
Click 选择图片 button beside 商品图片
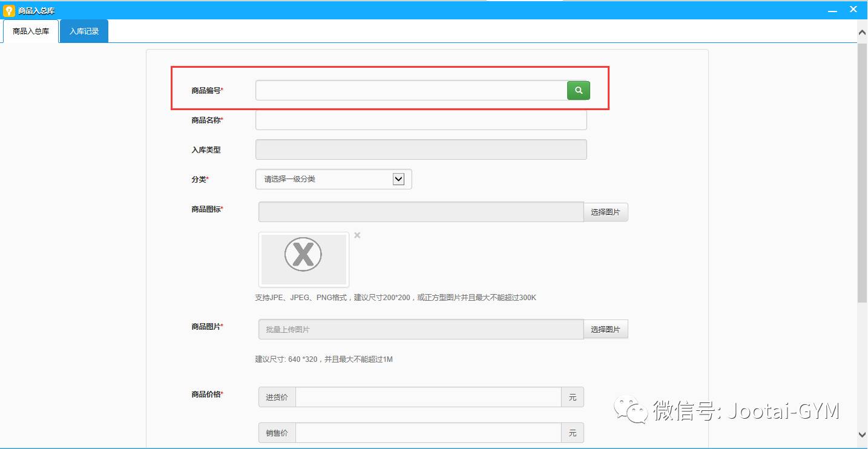(606, 329)
